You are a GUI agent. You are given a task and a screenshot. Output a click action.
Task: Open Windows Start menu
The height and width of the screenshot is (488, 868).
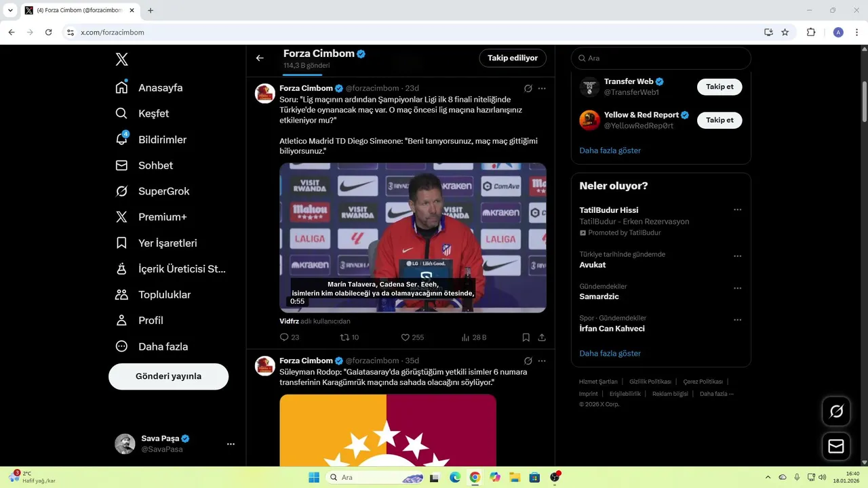[x=314, y=477]
